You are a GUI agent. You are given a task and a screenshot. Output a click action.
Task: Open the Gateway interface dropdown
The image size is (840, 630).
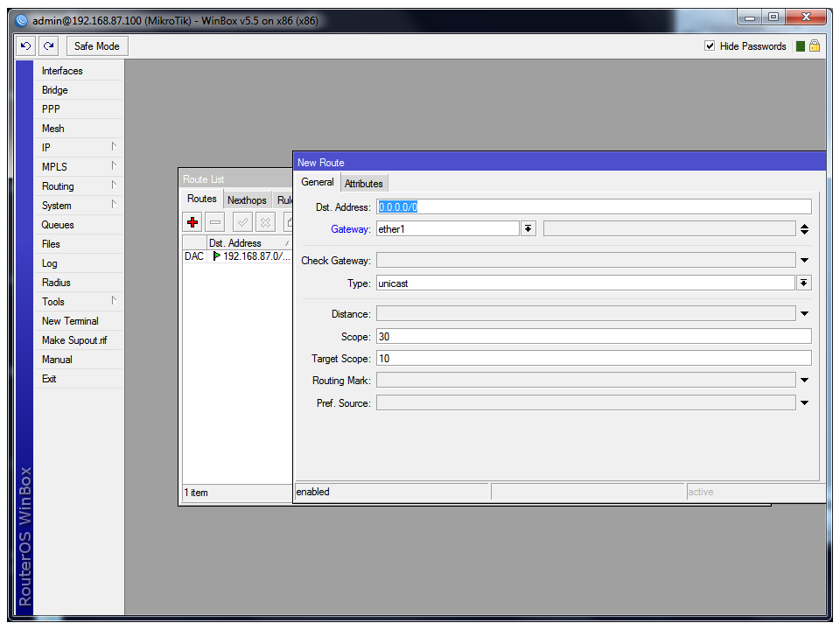(528, 229)
